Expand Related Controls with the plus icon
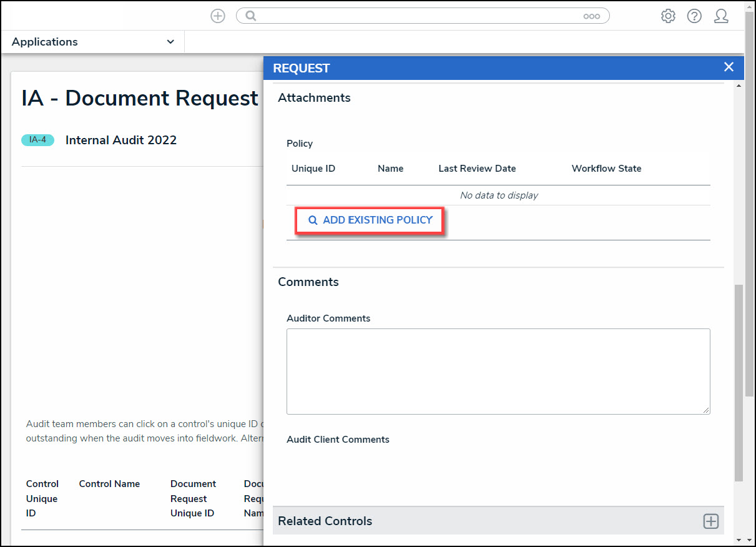Viewport: 756px width, 547px height. (x=710, y=521)
